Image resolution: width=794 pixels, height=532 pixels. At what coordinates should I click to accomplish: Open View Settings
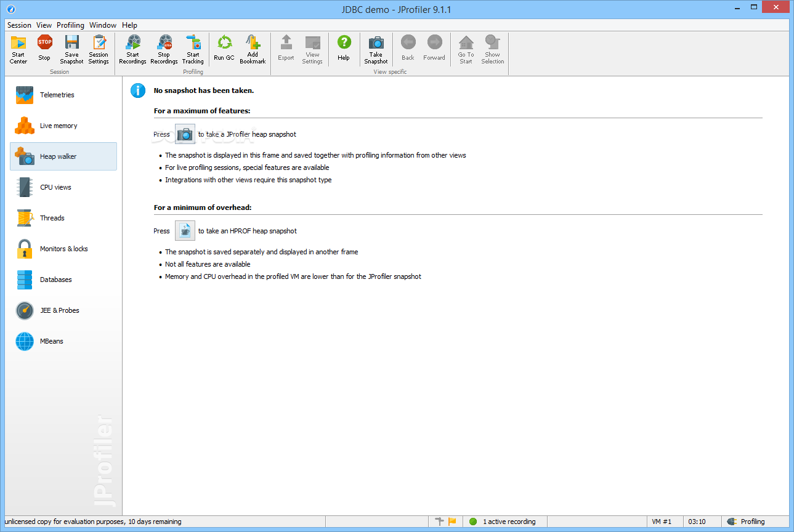(x=312, y=50)
